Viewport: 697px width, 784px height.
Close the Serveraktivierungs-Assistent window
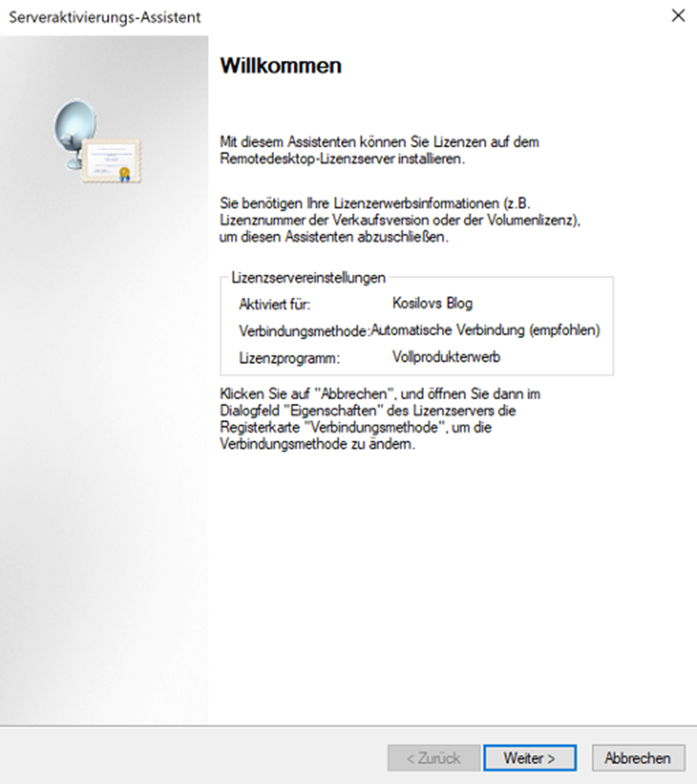[x=677, y=16]
